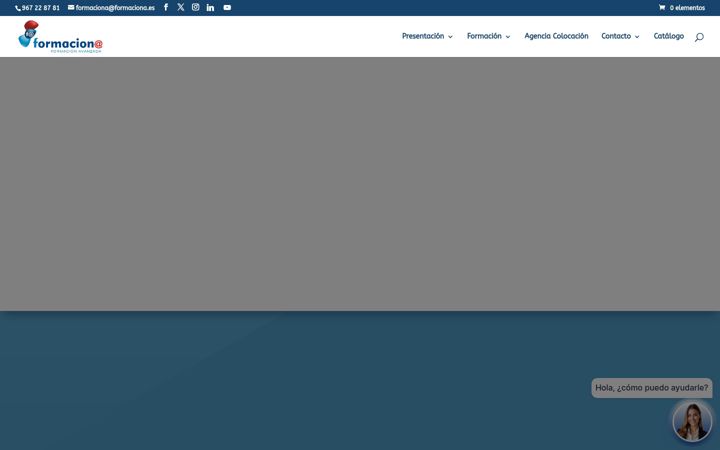Go to the Catálogo page
Image resolution: width=720 pixels, height=450 pixels.
(669, 36)
